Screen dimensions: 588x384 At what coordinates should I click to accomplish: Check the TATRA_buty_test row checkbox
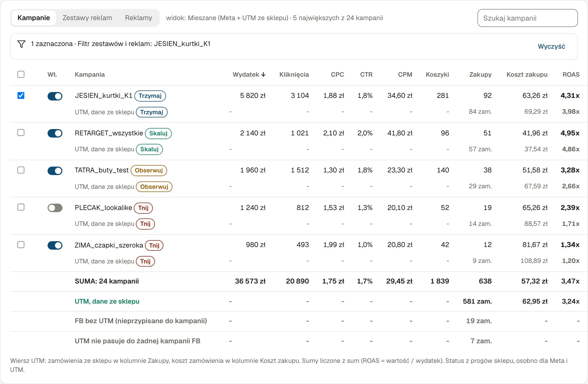point(21,170)
